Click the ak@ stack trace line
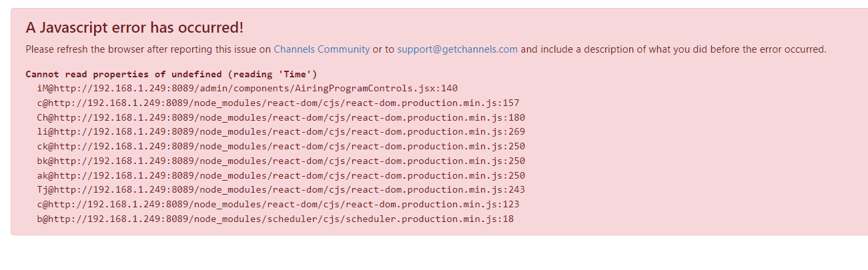Image resolution: width=868 pixels, height=270 pixels. tap(281, 176)
